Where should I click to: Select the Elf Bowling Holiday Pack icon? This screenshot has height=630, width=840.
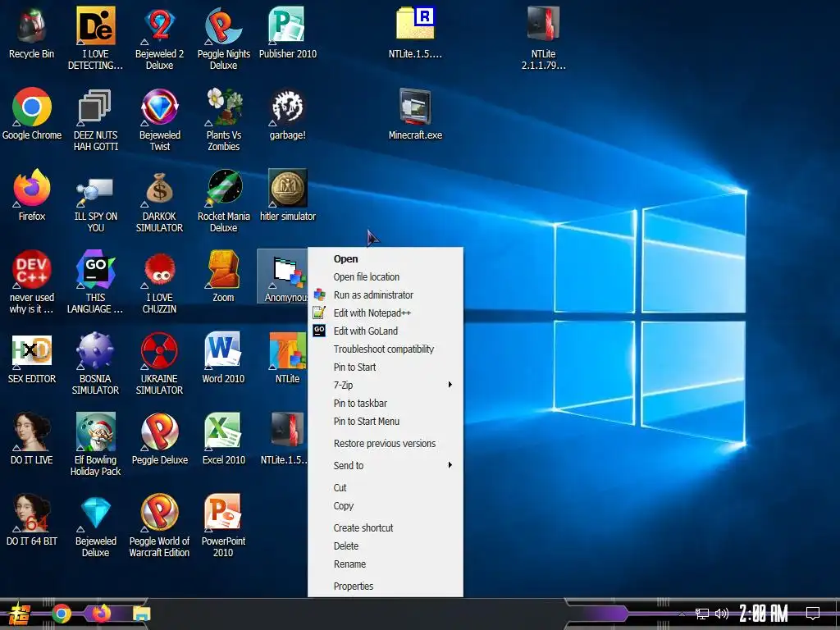click(95, 445)
